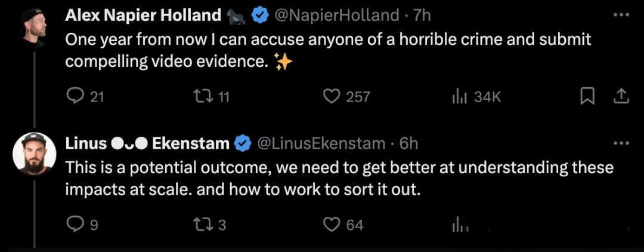Visit the @NapierHolland handle
644x252 pixels.
336,16
